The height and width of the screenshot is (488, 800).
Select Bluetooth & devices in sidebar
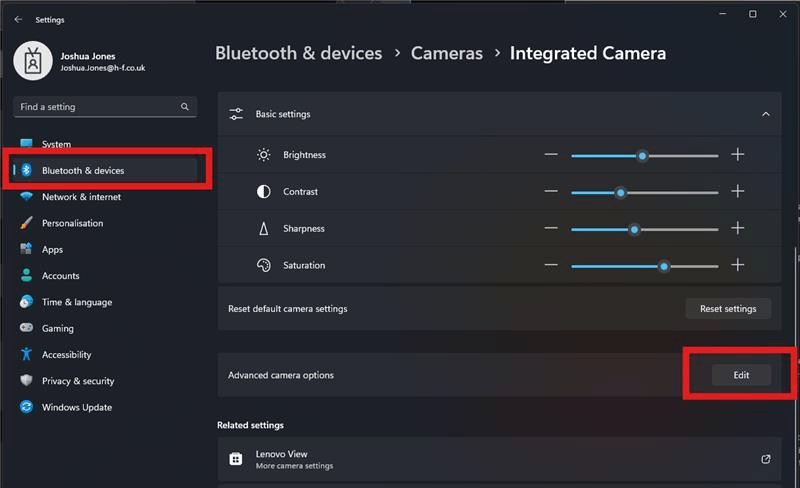click(105, 170)
